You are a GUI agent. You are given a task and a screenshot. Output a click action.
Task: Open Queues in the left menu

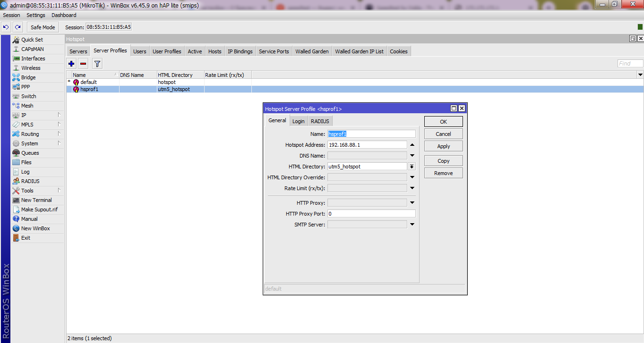(x=30, y=153)
